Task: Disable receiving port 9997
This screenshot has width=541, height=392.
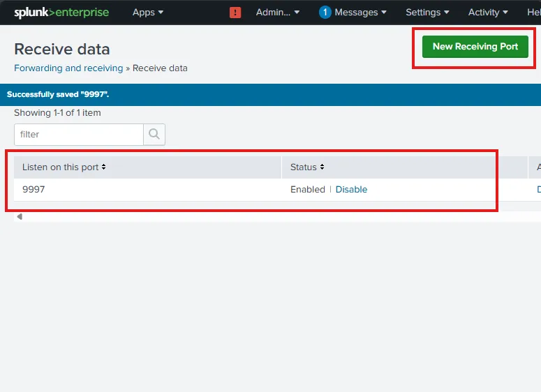Action: 351,190
